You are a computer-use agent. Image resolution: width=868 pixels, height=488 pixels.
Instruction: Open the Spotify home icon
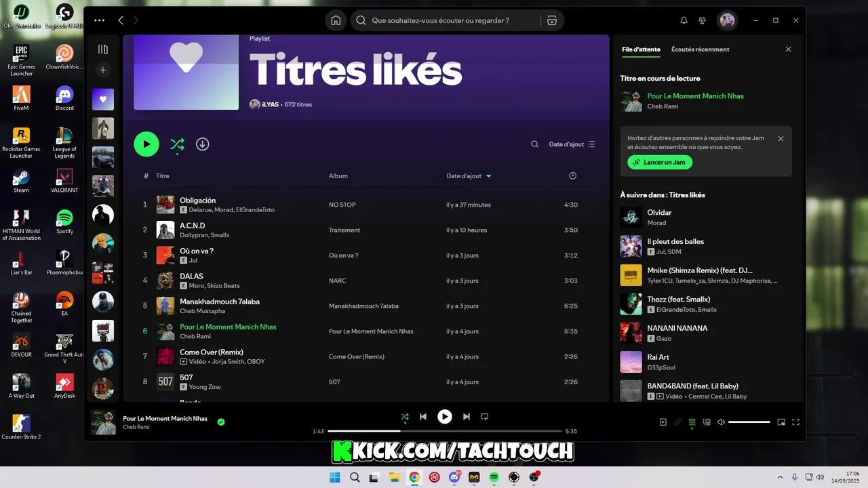336,20
